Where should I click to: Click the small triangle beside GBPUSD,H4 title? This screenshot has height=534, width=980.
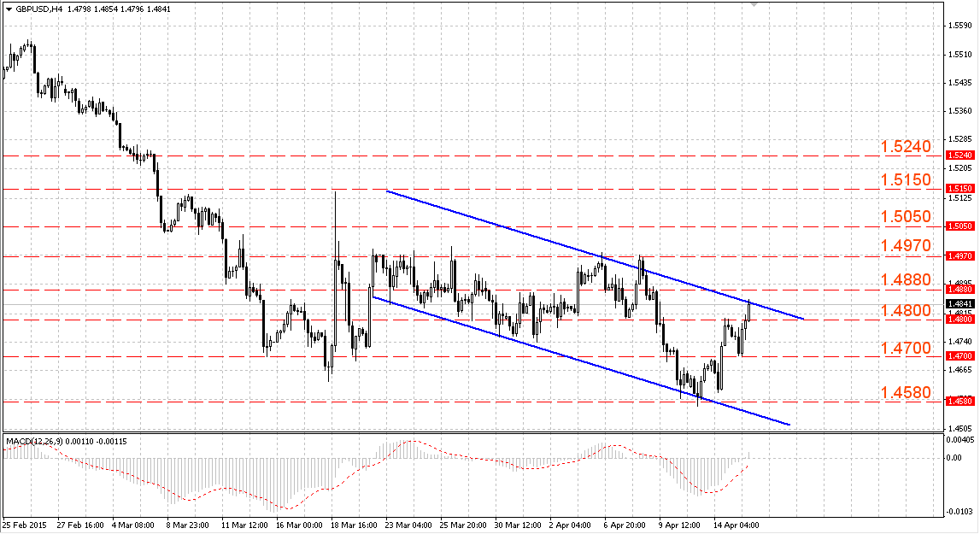[9, 9]
